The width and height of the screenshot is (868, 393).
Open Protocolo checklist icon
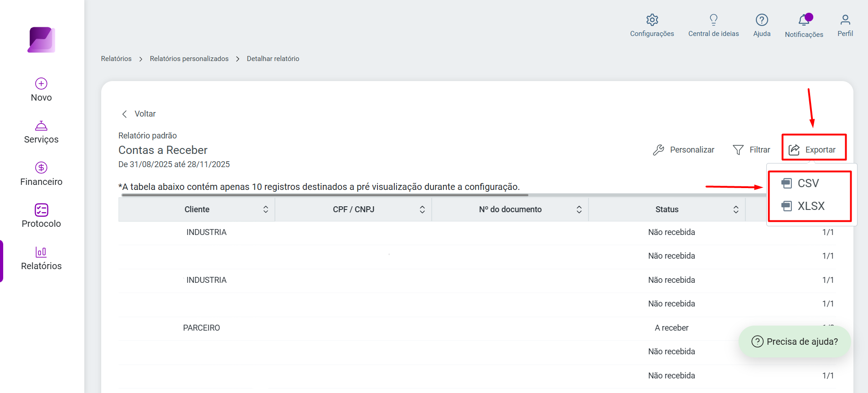[41, 210]
